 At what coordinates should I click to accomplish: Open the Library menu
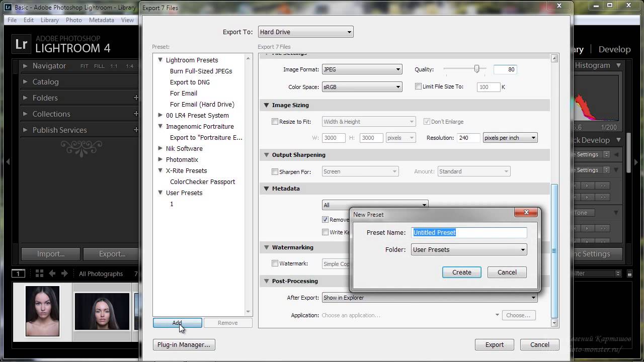click(x=50, y=20)
